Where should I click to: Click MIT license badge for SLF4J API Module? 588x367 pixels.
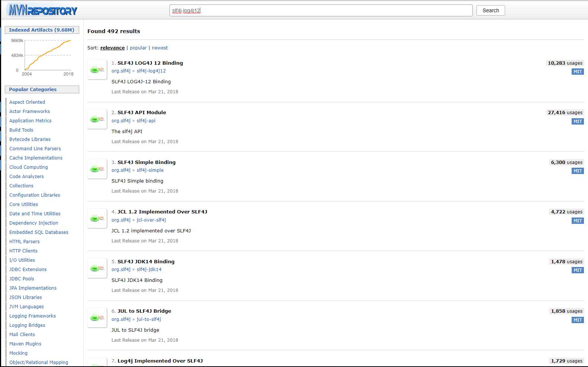(x=578, y=122)
